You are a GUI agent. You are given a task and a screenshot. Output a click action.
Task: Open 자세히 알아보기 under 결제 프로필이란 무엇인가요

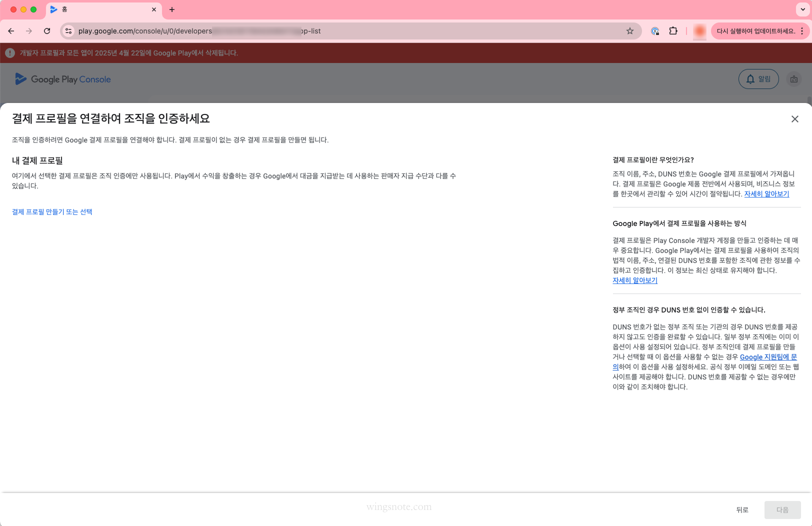click(x=766, y=194)
